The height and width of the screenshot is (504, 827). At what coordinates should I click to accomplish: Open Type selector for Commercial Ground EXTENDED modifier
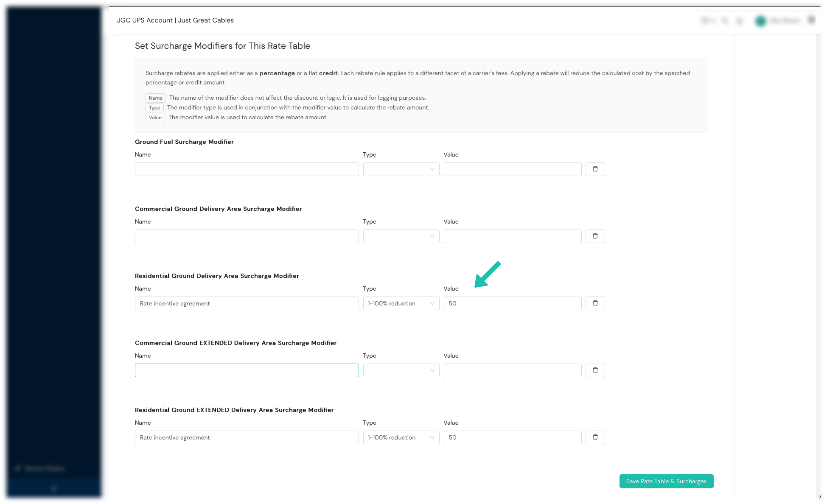pyautogui.click(x=401, y=370)
